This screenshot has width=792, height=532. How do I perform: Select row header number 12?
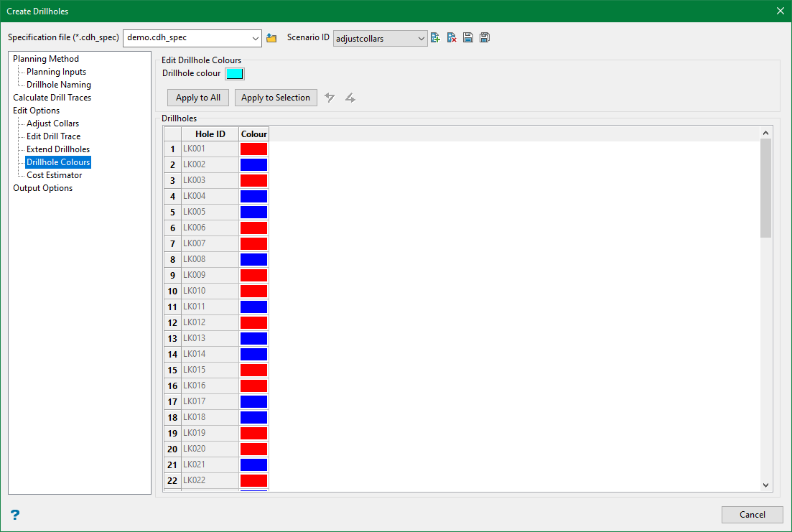tap(173, 323)
